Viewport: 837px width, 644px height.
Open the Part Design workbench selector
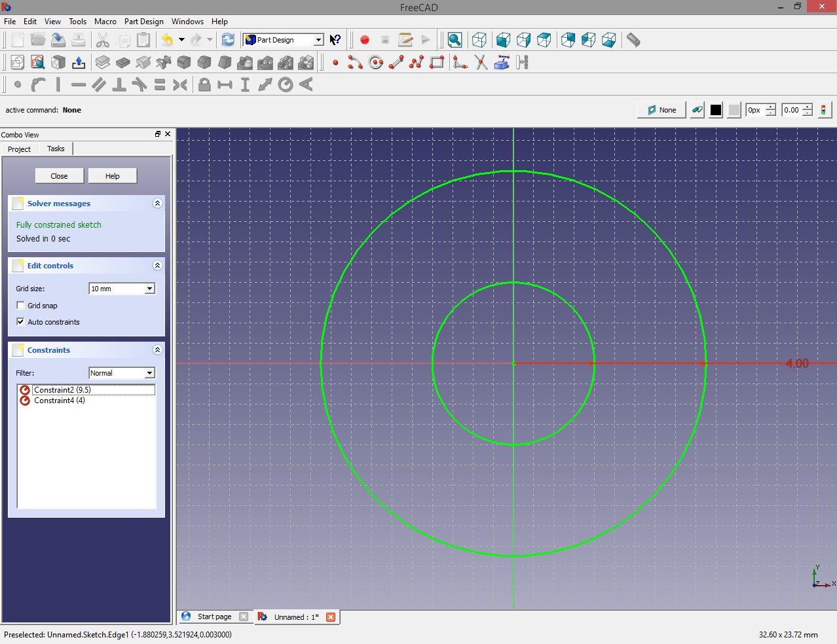point(284,40)
